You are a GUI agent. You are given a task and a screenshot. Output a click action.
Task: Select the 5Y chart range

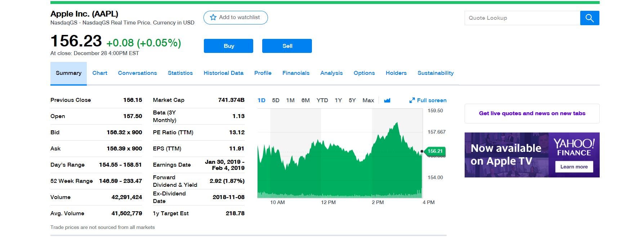[x=352, y=100]
